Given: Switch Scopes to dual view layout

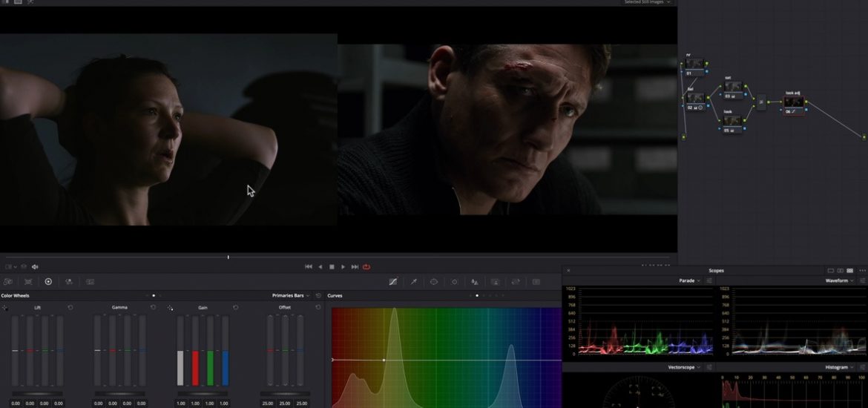Looking at the screenshot, I should pos(841,271).
